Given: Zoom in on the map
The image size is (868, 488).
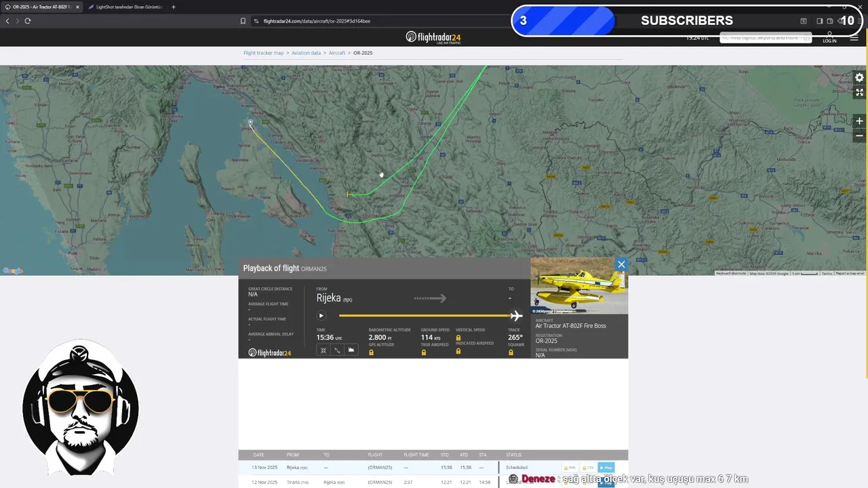Looking at the screenshot, I should tap(859, 121).
